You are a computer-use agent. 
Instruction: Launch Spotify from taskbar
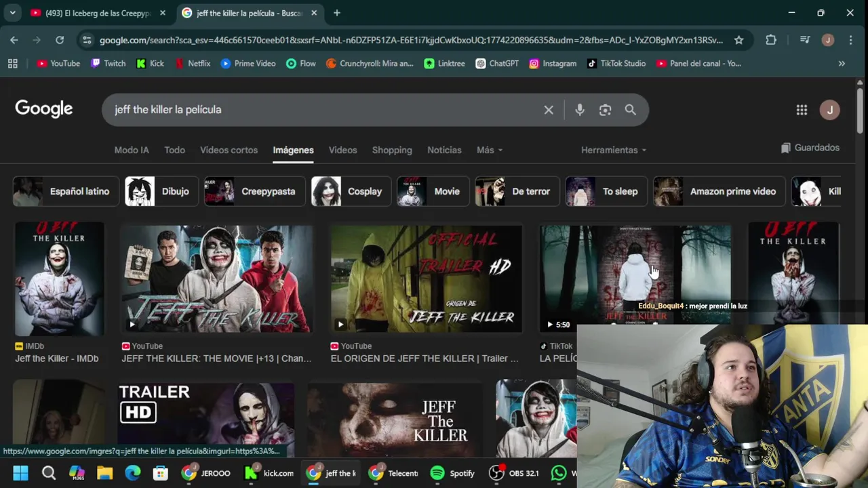coord(452,473)
